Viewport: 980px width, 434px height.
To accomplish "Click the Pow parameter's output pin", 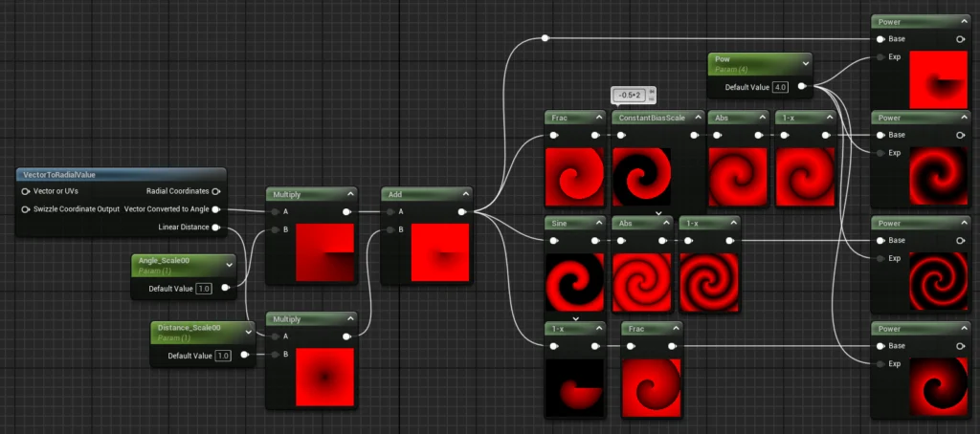I will (802, 87).
